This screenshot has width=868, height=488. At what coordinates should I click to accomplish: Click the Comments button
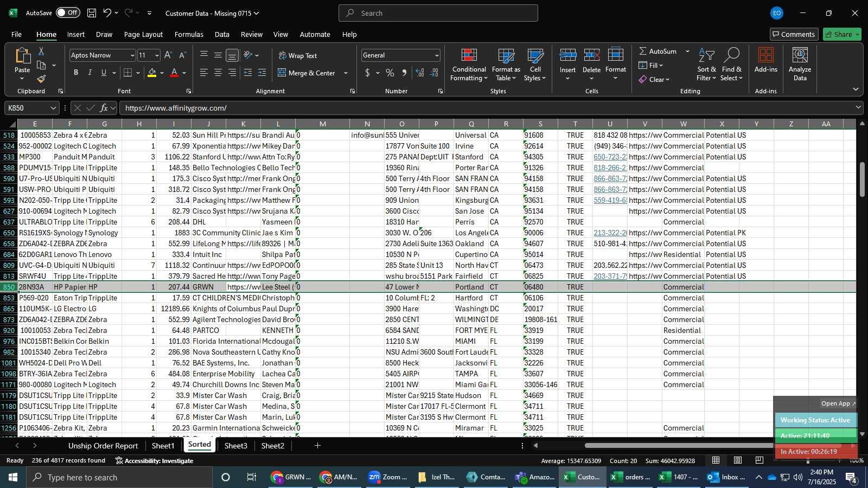[x=794, y=34]
